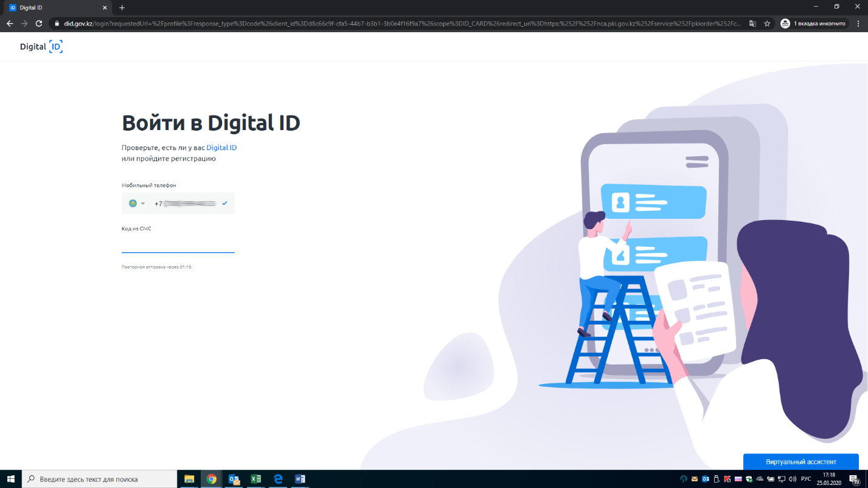This screenshot has width=868, height=488.
Task: Click the mobile phone number field
Action: click(178, 204)
